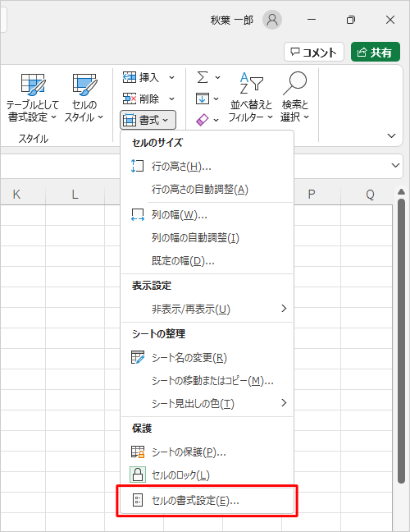The height and width of the screenshot is (532, 410).
Task: Open Cell Styles gallery
Action: 84,98
